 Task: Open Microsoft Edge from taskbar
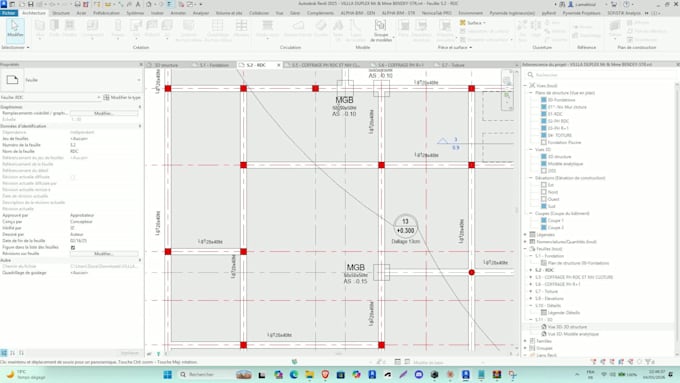[x=294, y=374]
